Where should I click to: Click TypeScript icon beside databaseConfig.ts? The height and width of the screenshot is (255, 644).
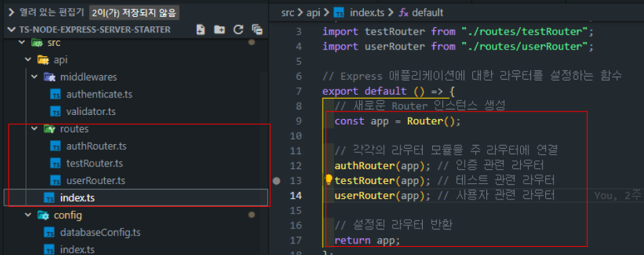(x=49, y=233)
